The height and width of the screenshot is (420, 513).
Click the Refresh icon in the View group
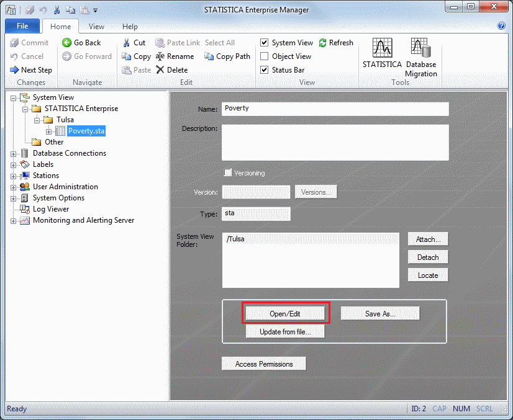(x=323, y=43)
